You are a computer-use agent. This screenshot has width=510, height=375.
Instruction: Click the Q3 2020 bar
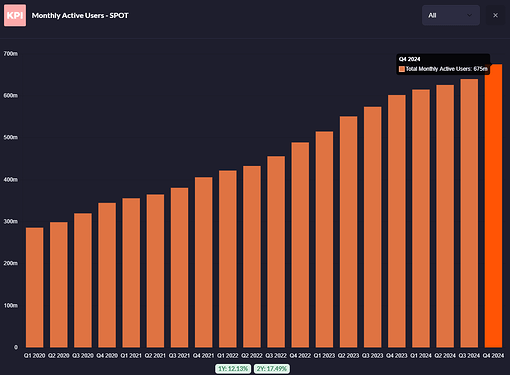pyautogui.click(x=83, y=280)
